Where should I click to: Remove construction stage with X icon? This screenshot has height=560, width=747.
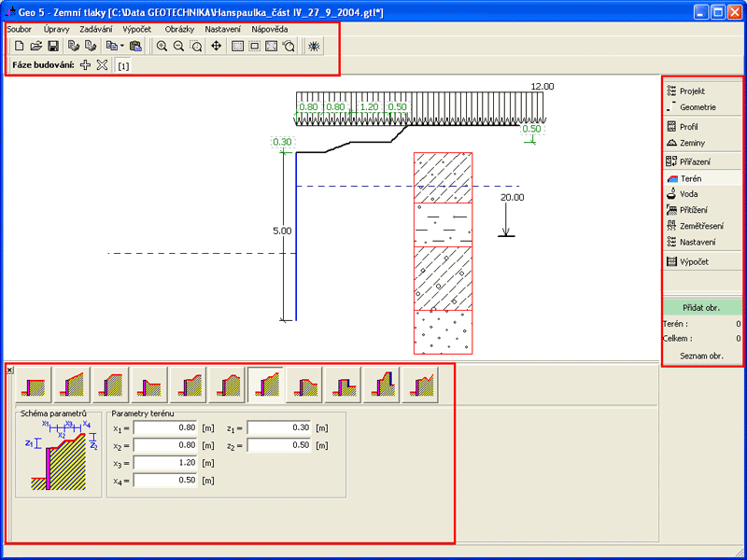click(x=102, y=65)
